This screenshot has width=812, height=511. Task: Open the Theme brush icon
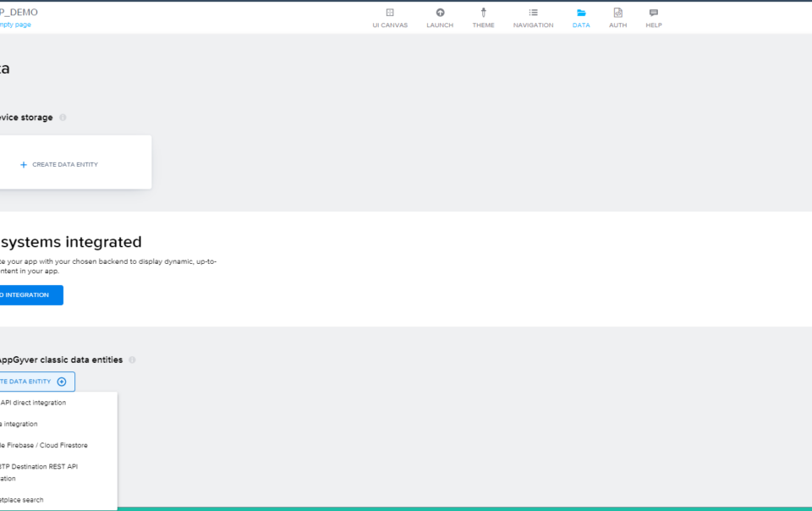pos(483,13)
